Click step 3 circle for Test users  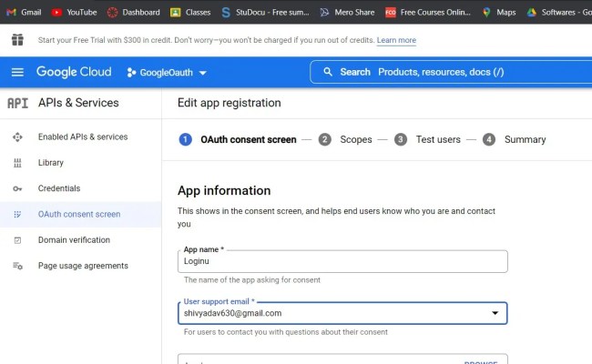401,139
